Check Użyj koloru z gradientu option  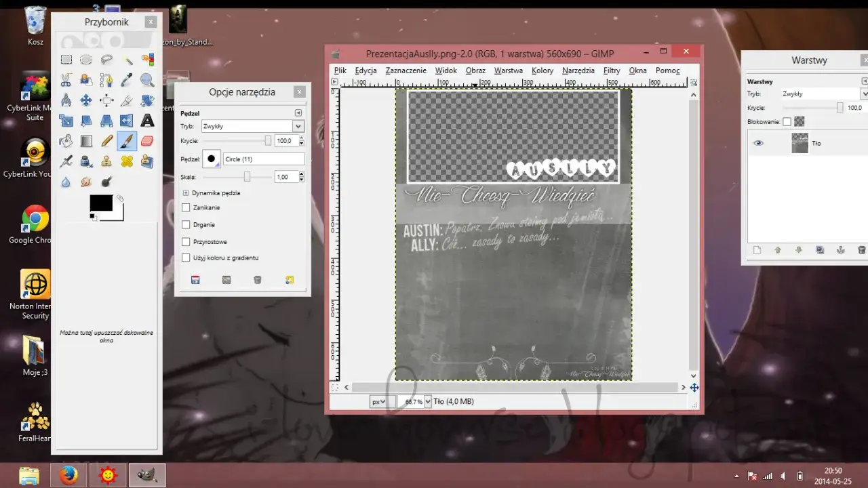tap(186, 258)
